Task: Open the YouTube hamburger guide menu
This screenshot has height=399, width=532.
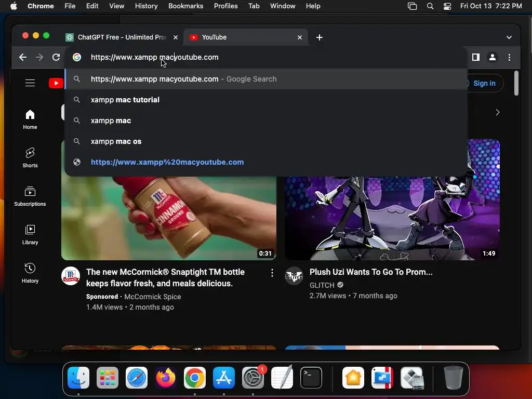Action: click(30, 83)
